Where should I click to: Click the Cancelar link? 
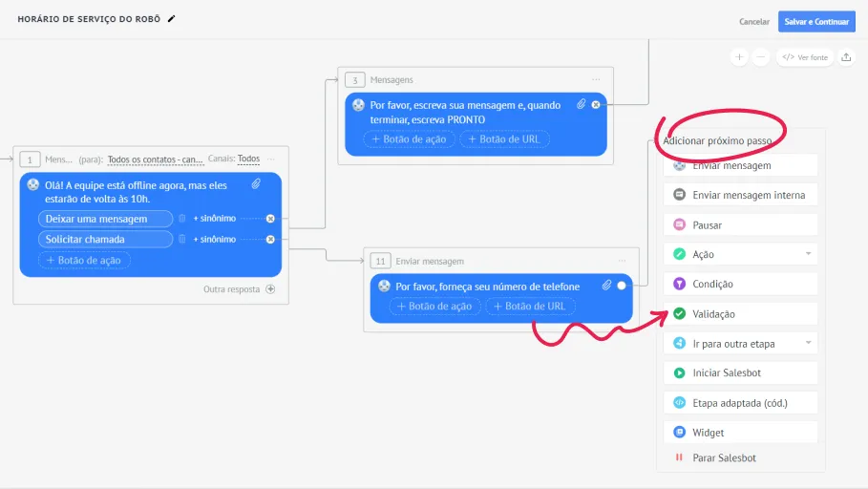(754, 22)
